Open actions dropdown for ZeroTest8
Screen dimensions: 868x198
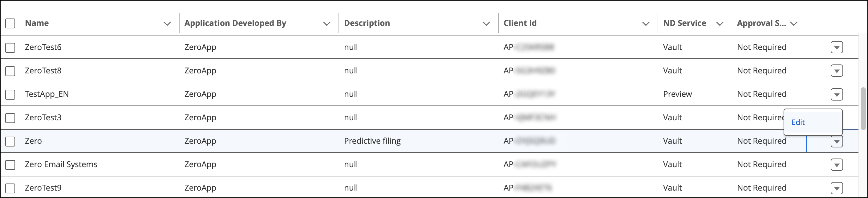[x=837, y=71]
